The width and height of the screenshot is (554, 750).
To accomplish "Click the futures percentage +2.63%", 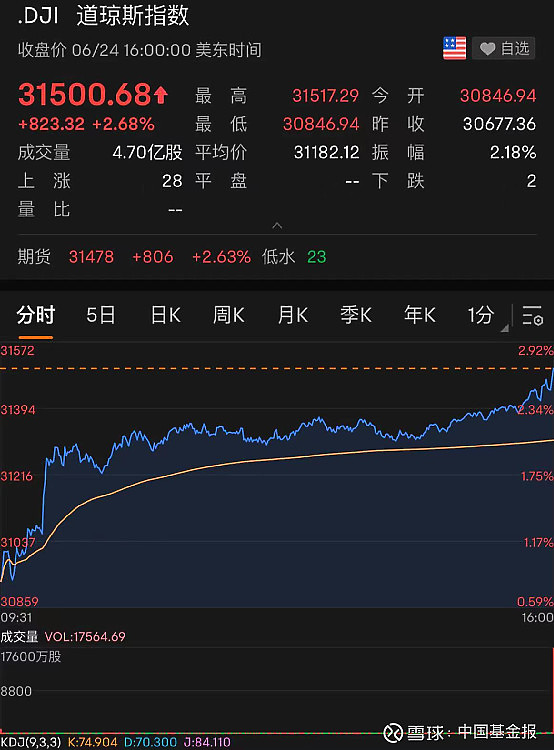I will (221, 257).
